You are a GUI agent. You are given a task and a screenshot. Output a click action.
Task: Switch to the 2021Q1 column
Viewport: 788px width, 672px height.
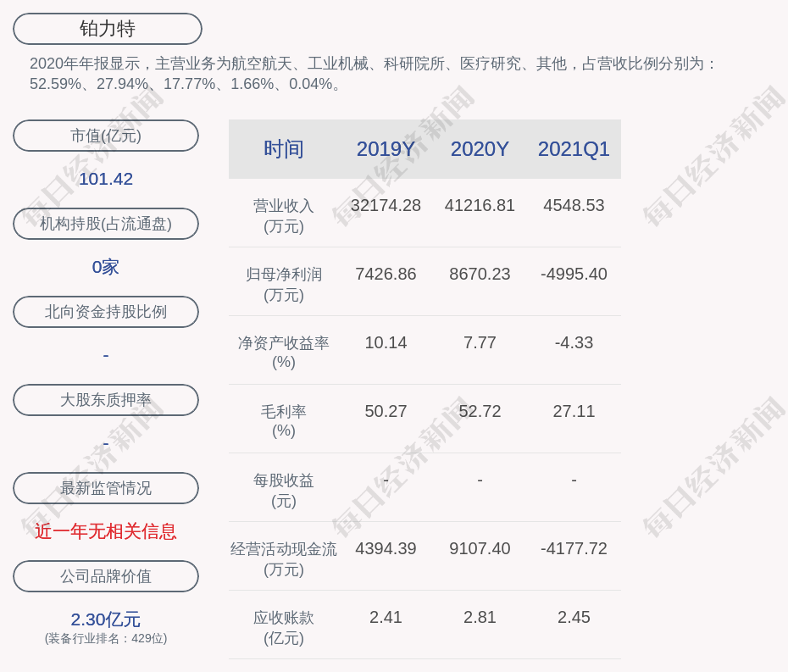click(x=574, y=149)
